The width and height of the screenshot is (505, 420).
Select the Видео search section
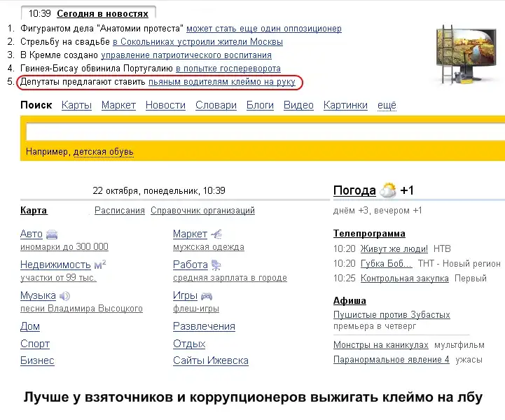(298, 105)
